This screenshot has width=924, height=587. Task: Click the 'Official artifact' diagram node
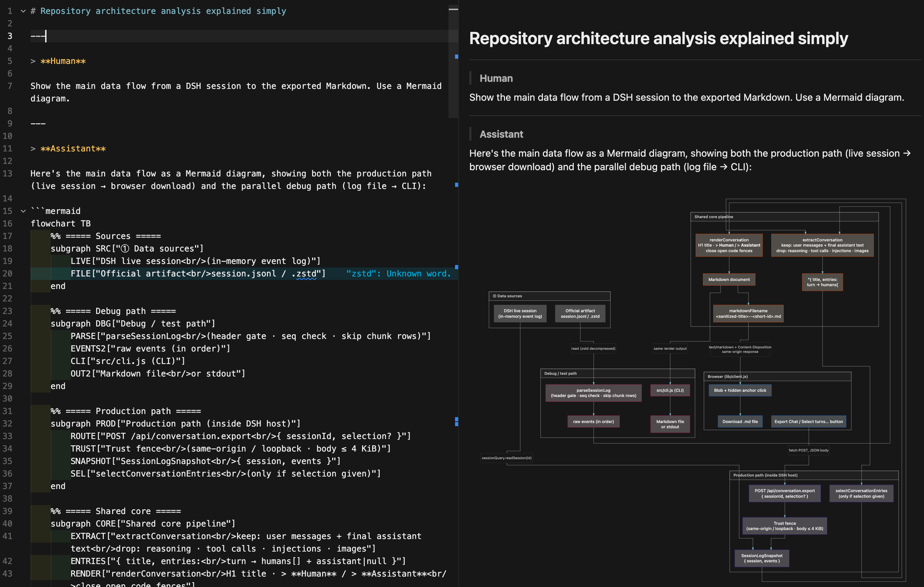pyautogui.click(x=580, y=314)
